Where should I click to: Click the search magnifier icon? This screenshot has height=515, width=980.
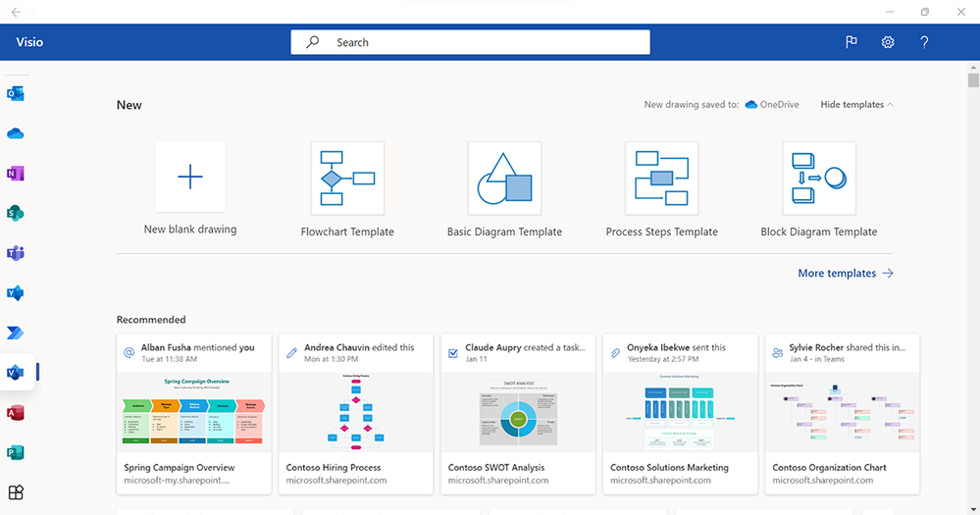tap(313, 42)
